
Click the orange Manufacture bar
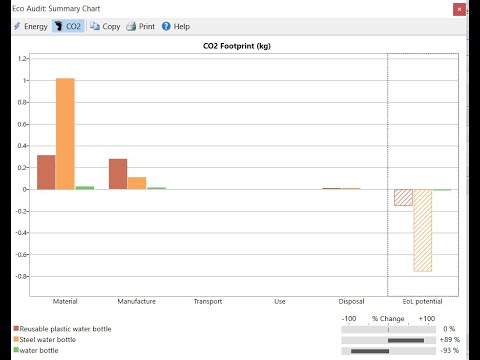tap(137, 183)
